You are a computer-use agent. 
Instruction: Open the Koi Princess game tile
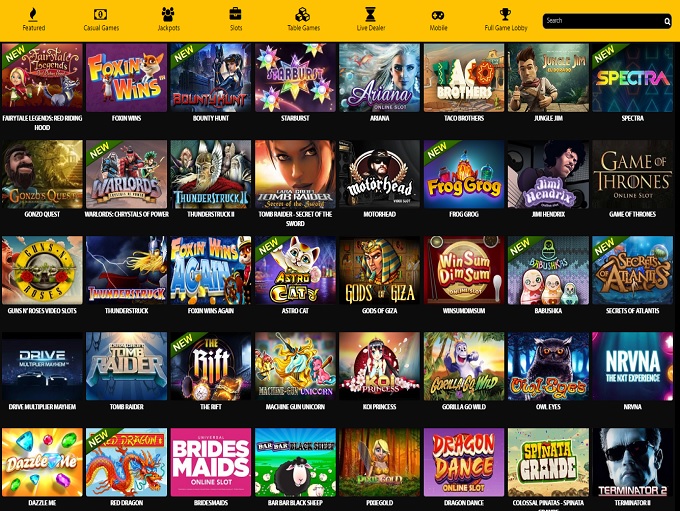point(379,366)
